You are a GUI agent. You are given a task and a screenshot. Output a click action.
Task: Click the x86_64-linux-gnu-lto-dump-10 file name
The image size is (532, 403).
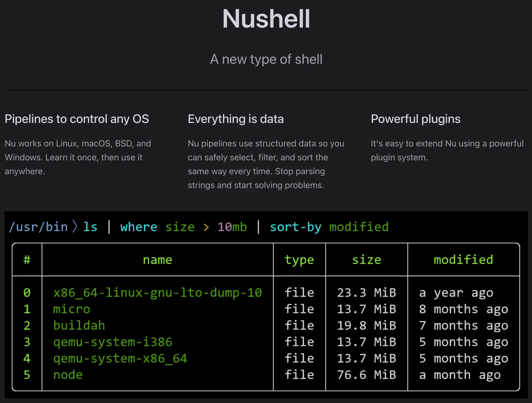158,293
